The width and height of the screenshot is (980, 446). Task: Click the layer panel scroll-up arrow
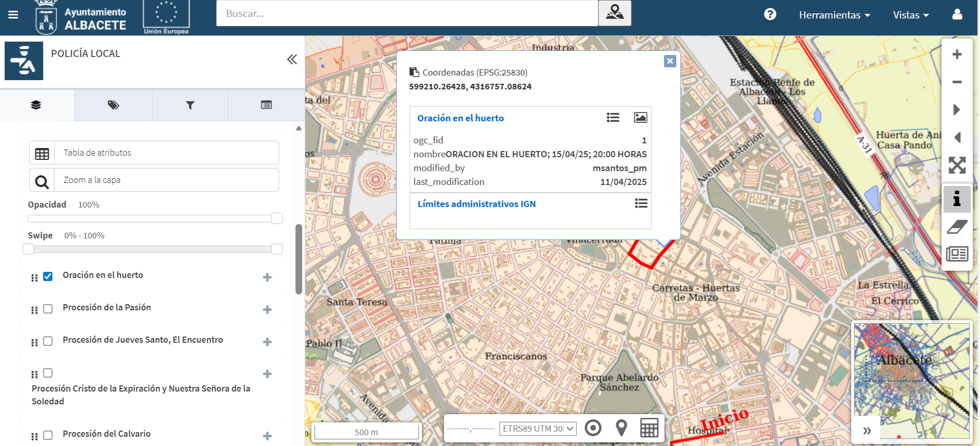[299, 128]
